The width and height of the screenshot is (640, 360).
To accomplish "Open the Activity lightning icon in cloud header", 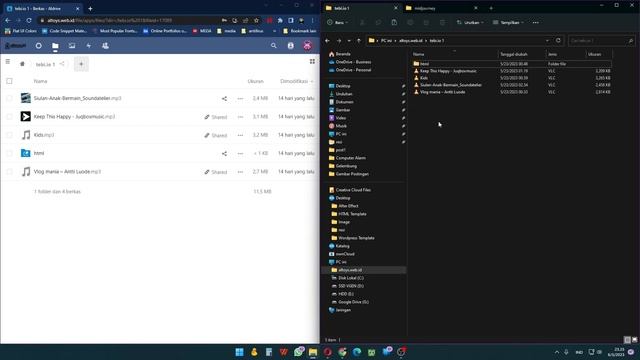I will tap(89, 46).
